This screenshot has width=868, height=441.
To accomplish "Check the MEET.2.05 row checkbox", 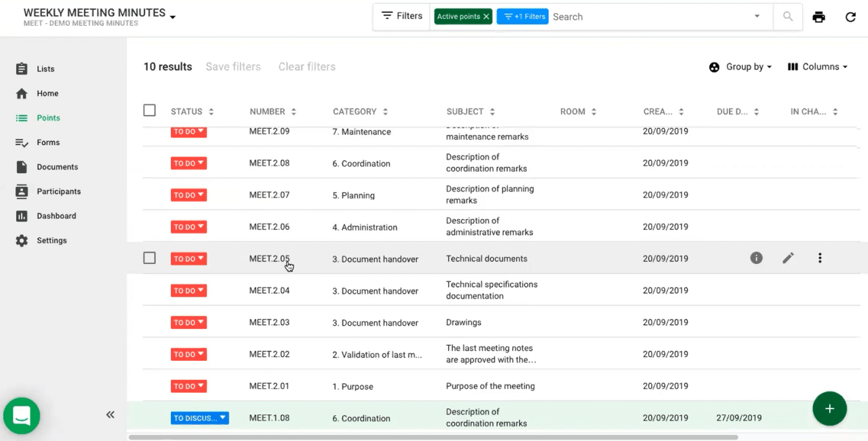I will (x=150, y=258).
